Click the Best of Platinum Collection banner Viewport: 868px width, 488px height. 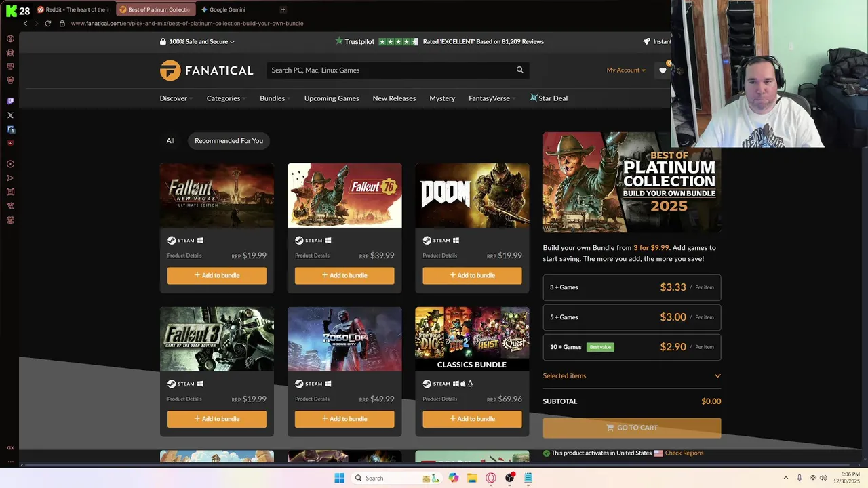631,182
